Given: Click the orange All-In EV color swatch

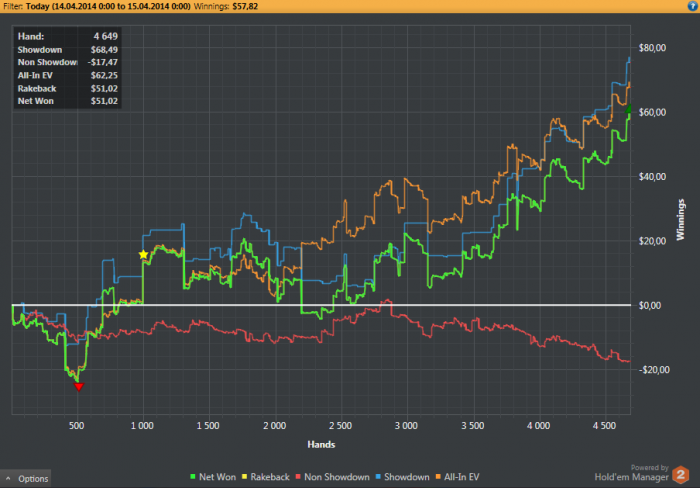Looking at the screenshot, I should 438,477.
